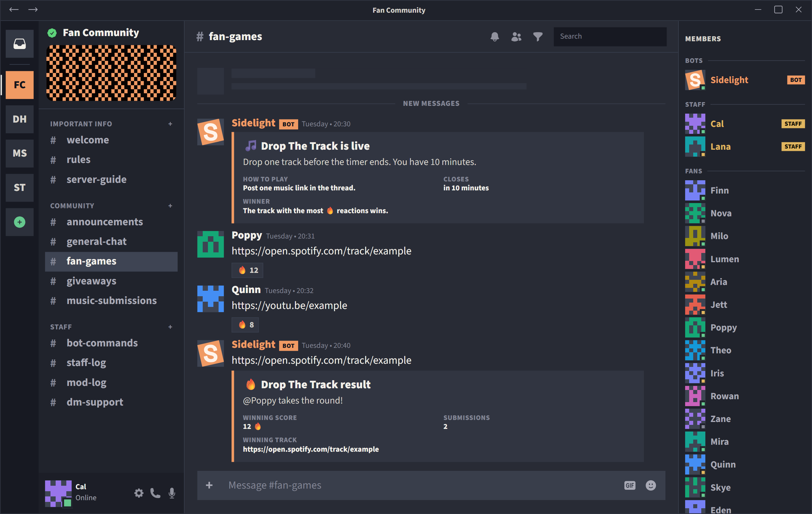Collapse the STAFF channel category
This screenshot has height=514, width=812.
pyautogui.click(x=61, y=327)
